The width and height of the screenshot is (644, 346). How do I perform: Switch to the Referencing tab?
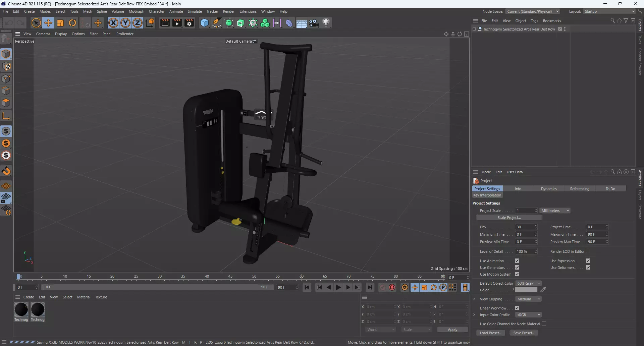coord(580,189)
